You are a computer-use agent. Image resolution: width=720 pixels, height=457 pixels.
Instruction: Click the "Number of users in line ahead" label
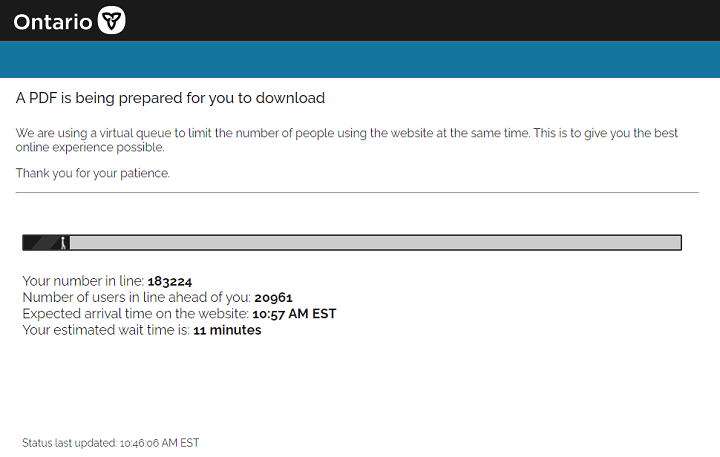click(x=136, y=298)
